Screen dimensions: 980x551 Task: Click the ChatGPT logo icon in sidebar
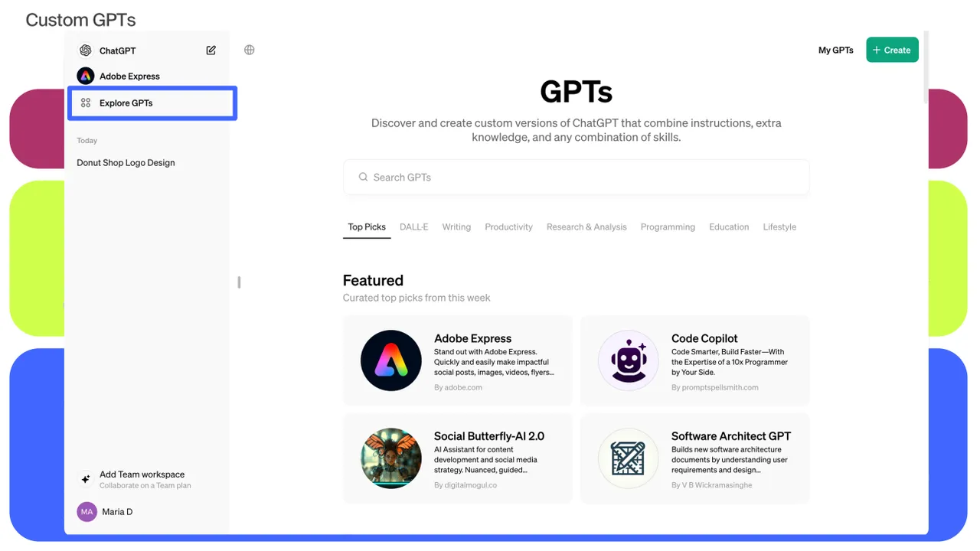point(86,51)
